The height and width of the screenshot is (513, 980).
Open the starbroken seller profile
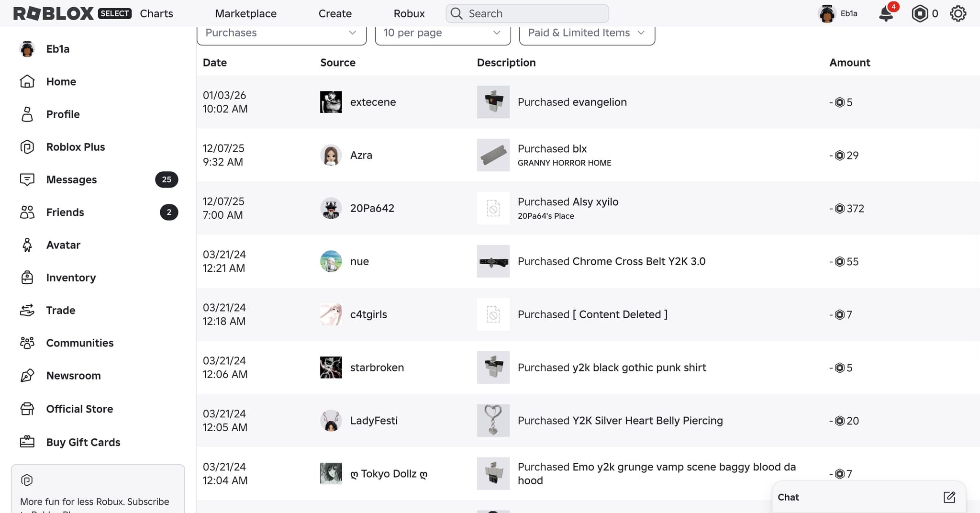(377, 368)
